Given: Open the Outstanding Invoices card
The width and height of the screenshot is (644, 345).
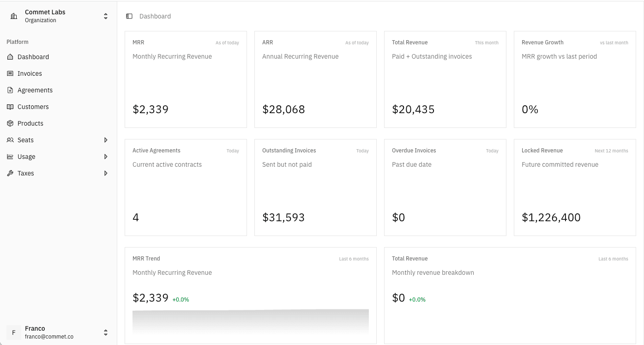Looking at the screenshot, I should pos(315,187).
